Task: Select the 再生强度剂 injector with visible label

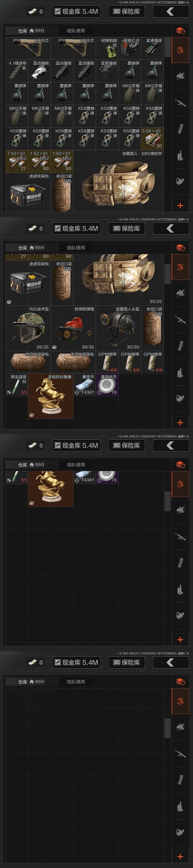Action: (17, 385)
